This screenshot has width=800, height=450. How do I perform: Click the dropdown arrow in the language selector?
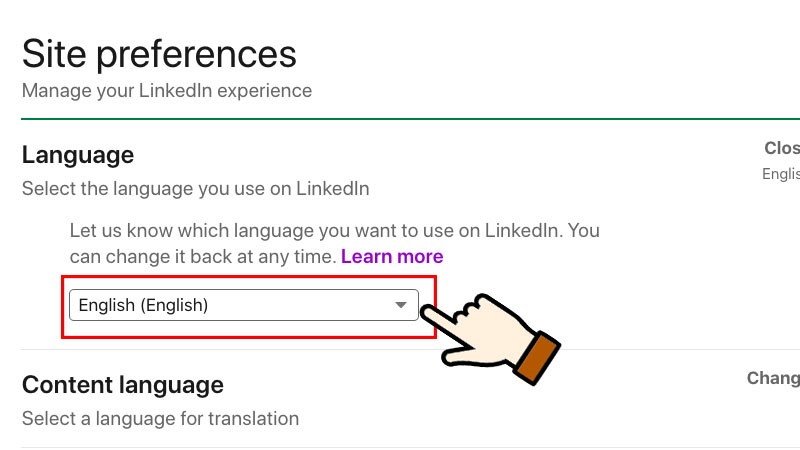pyautogui.click(x=401, y=306)
